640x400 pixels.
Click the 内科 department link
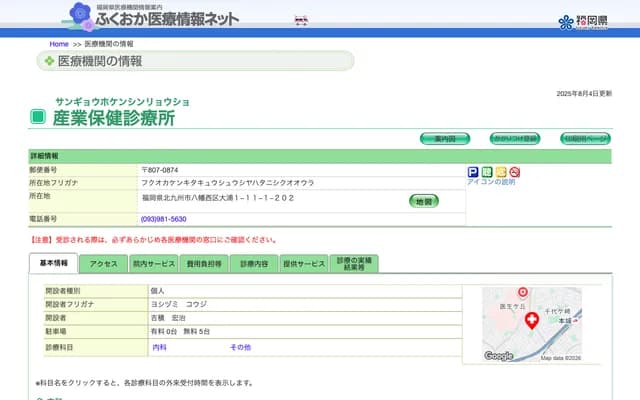coord(159,347)
